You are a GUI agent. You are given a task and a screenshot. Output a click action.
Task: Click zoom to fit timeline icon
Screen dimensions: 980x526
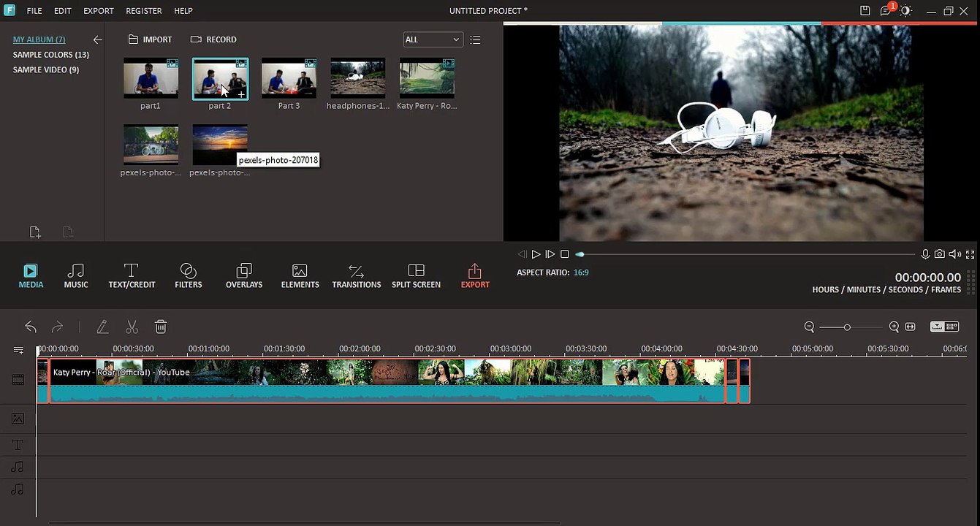pyautogui.click(x=911, y=327)
